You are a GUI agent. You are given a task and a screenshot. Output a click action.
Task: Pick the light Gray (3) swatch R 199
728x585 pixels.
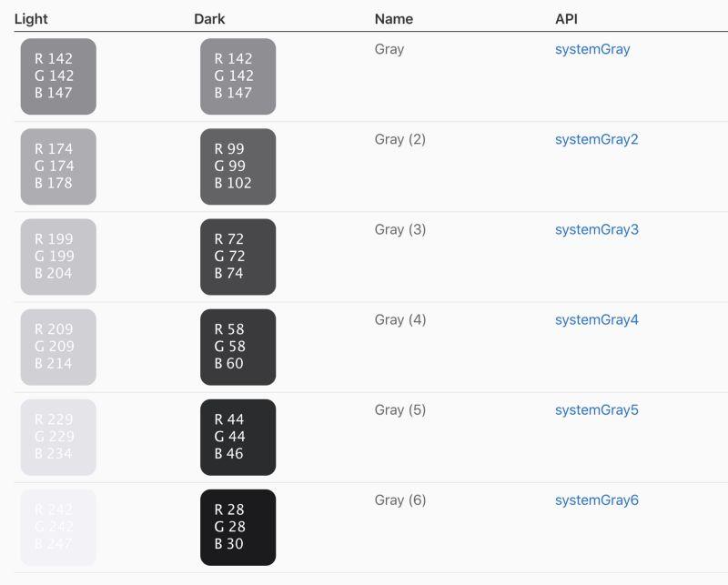coord(58,257)
